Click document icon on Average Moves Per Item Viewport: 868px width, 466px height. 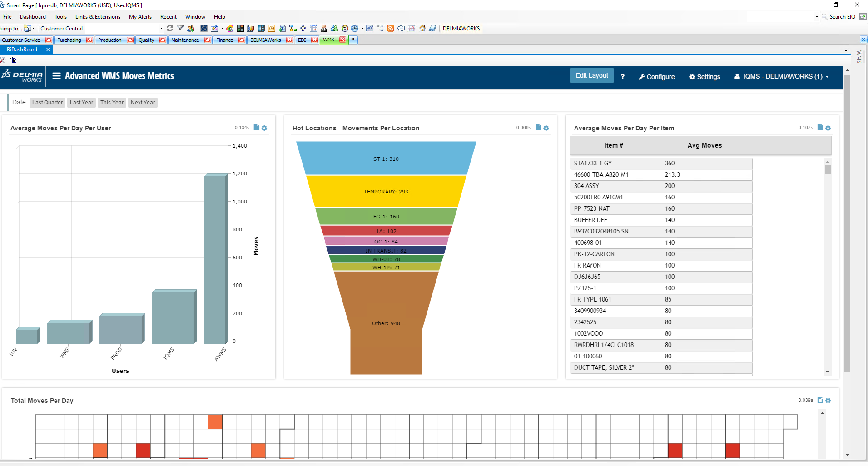point(820,128)
